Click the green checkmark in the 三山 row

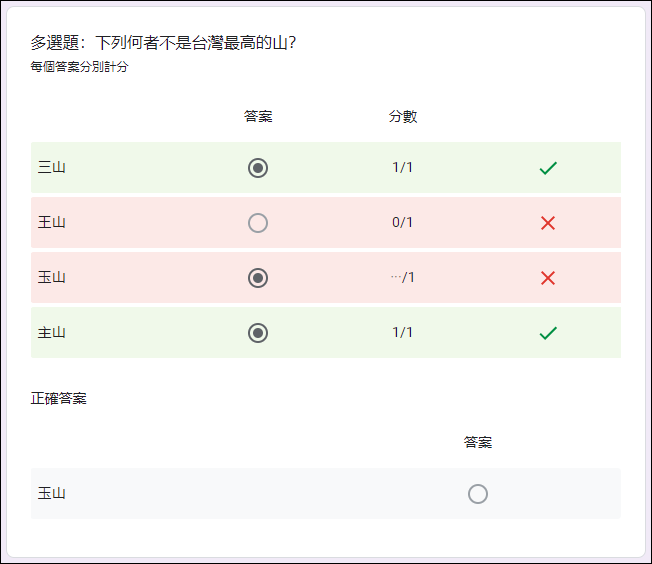[x=548, y=168]
